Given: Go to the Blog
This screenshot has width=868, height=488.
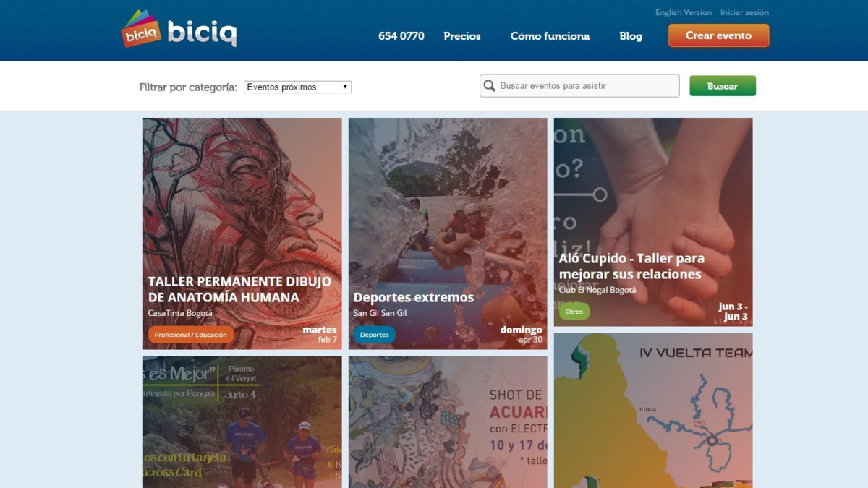Looking at the screenshot, I should pyautogui.click(x=631, y=36).
